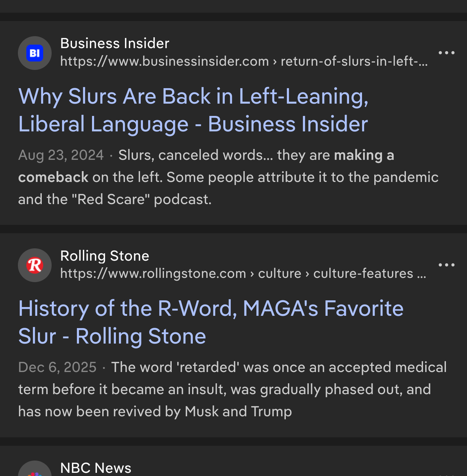Click the businessinsider.com URL text
Screen dimensions: 467x476
pos(164,61)
